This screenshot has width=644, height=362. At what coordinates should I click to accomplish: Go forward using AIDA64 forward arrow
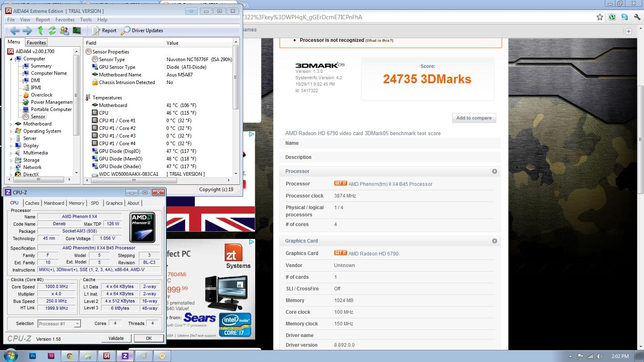[27, 31]
